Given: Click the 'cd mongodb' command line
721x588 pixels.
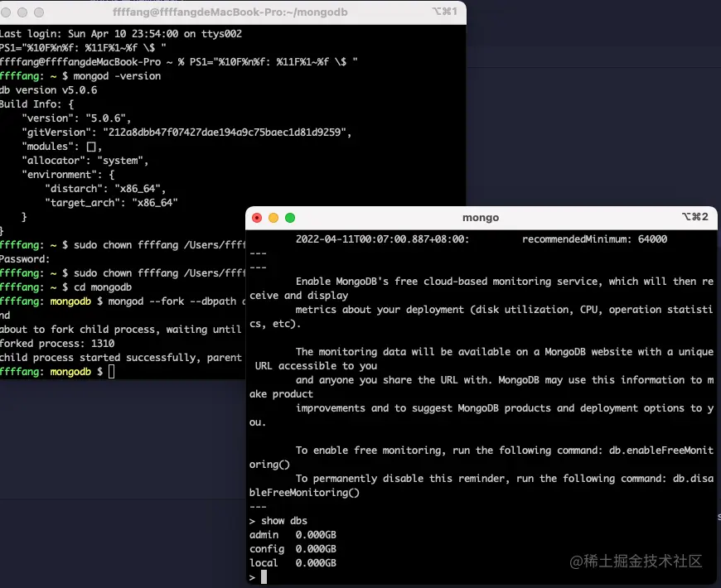Looking at the screenshot, I should 65,287.
